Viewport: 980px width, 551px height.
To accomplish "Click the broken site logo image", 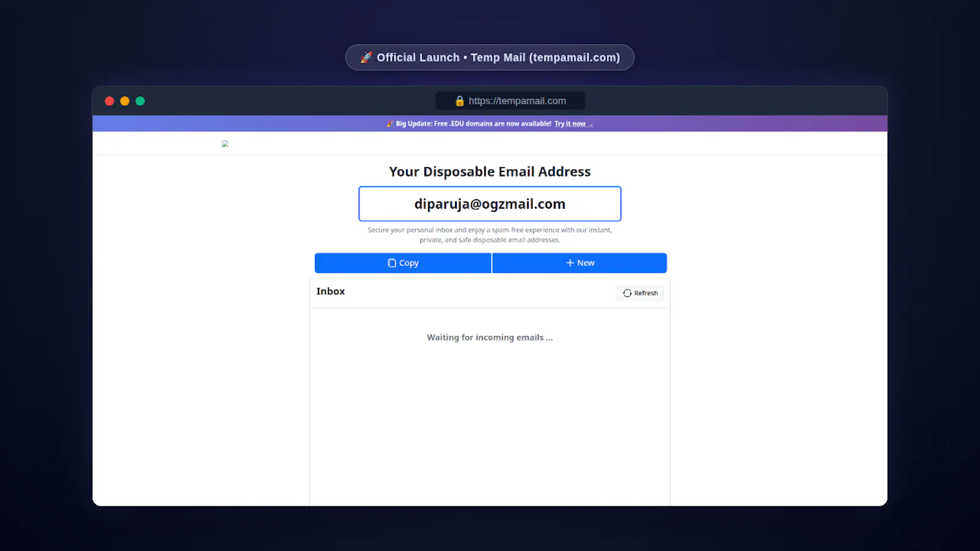I will (x=225, y=144).
